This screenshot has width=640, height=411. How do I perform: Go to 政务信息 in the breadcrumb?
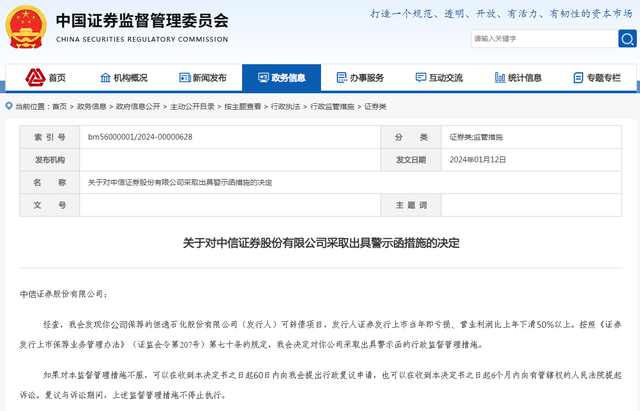click(91, 107)
